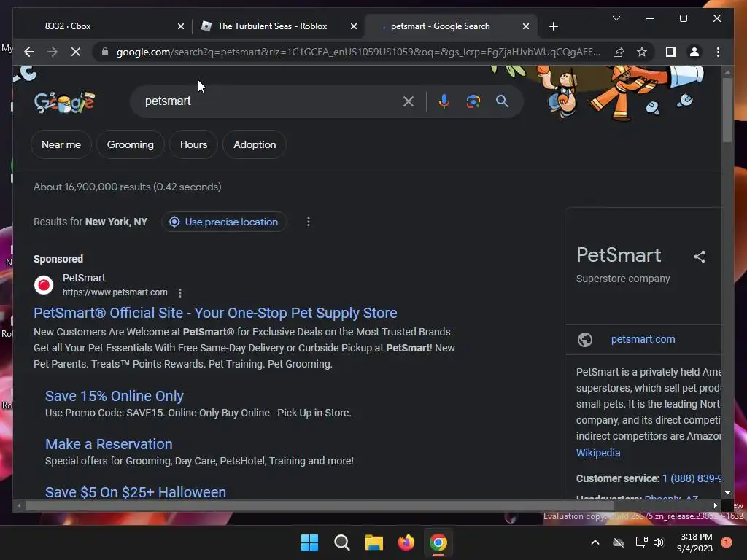Open notification center badge
This screenshot has height=560, width=747.
pyautogui.click(x=727, y=542)
